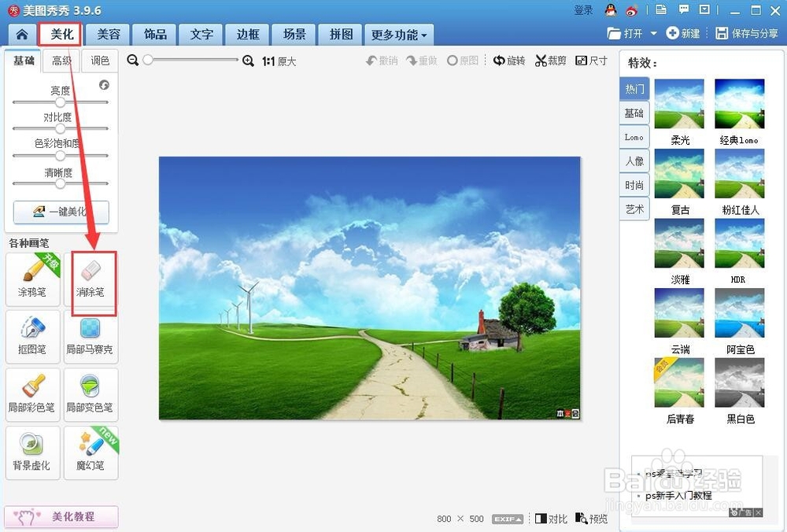Click the zoom slider handle
The width and height of the screenshot is (787, 532).
coord(148,61)
